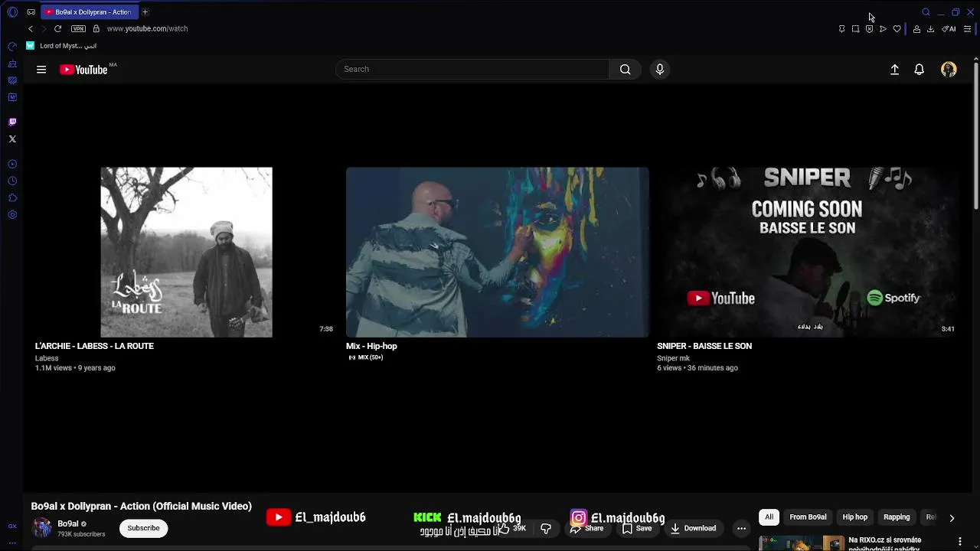The image size is (980, 551).
Task: Click the YouTube search box
Action: [472, 69]
